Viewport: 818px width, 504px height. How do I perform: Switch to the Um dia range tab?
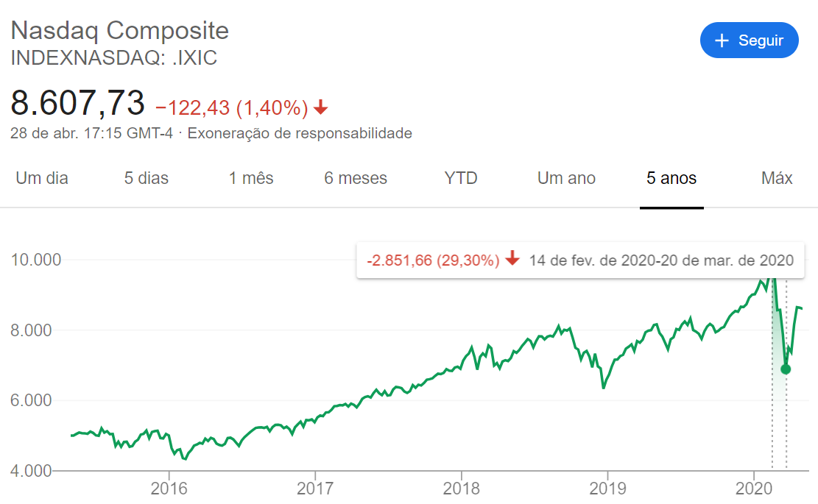(x=42, y=178)
